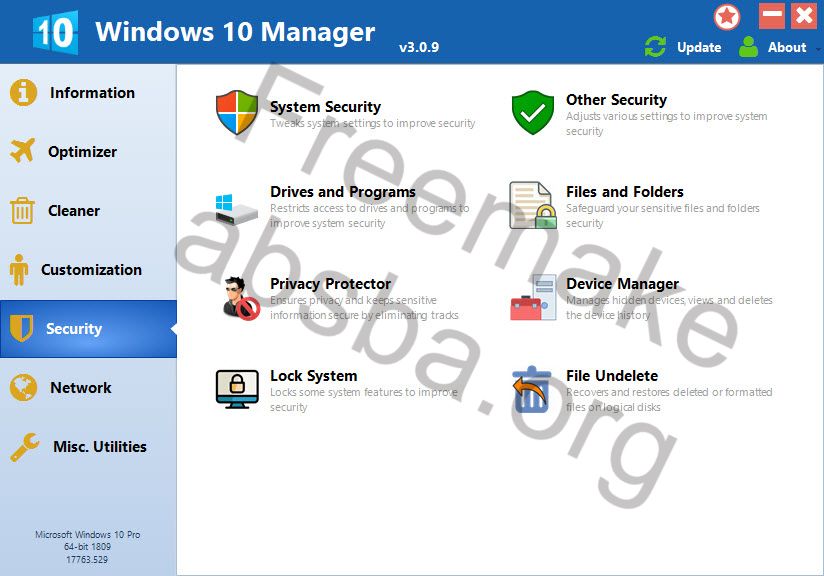This screenshot has width=824, height=576.
Task: Launch the System Security tool title
Action: tap(325, 107)
